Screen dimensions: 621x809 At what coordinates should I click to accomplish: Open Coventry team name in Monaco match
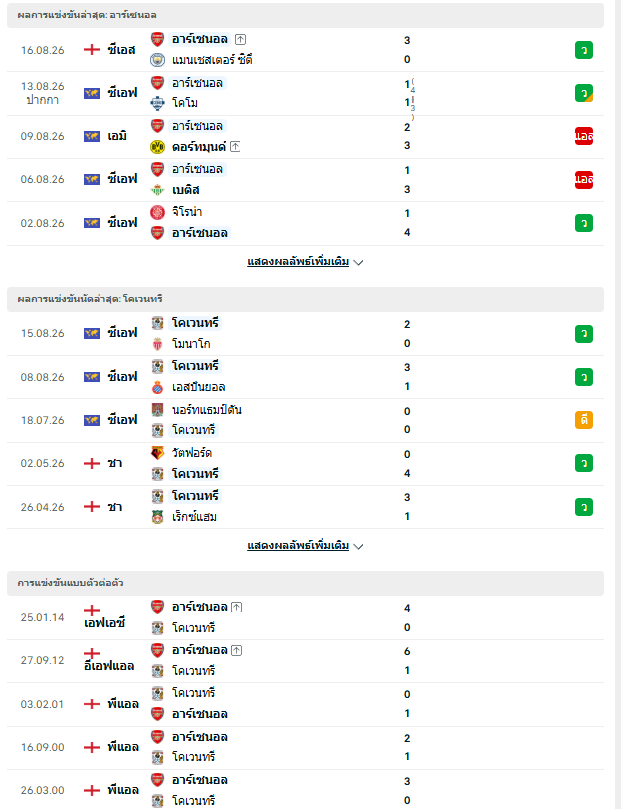point(195,323)
